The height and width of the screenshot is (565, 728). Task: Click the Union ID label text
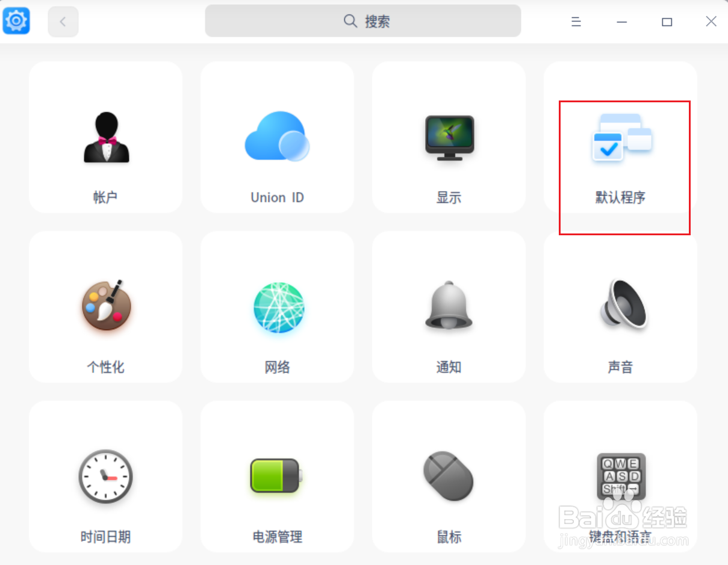(x=277, y=197)
